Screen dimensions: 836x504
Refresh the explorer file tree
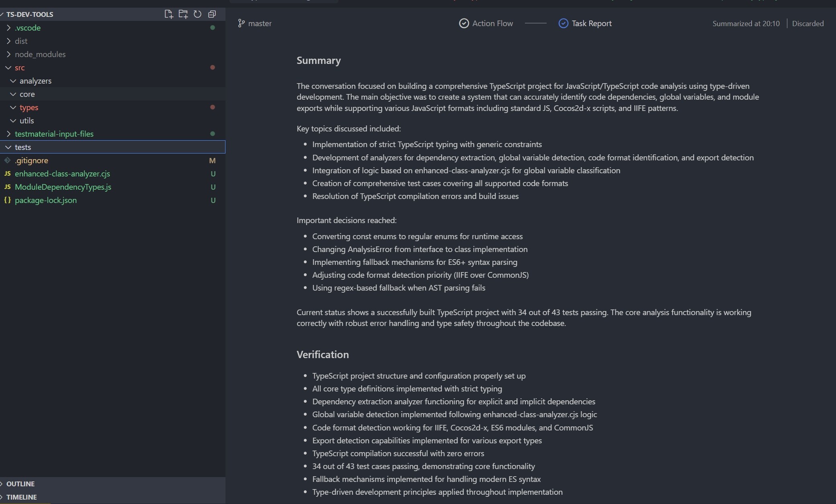point(197,14)
